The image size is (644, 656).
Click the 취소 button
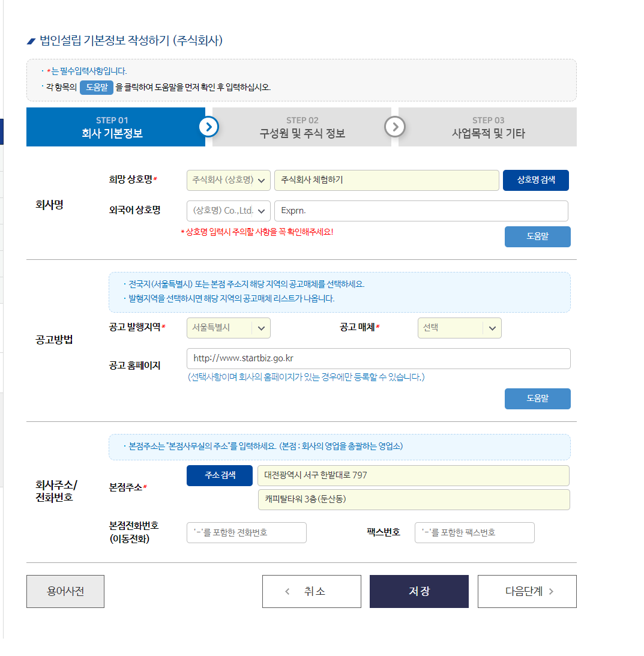(x=311, y=591)
